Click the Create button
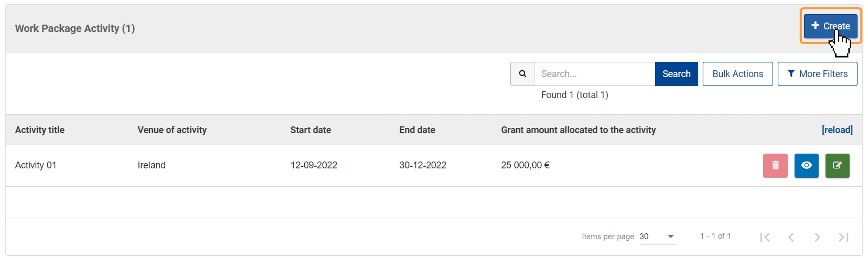Viewport: 868px width, 258px height. pos(830,26)
